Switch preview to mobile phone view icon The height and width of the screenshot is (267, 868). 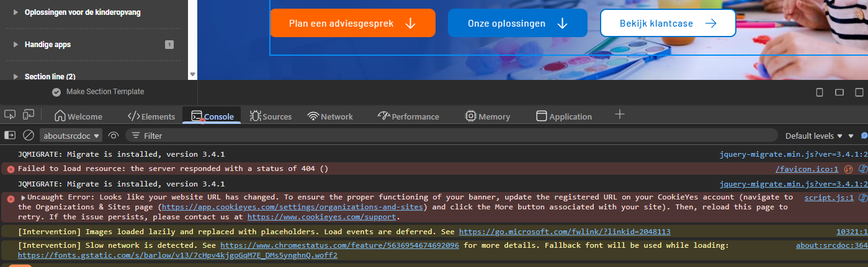point(819,92)
